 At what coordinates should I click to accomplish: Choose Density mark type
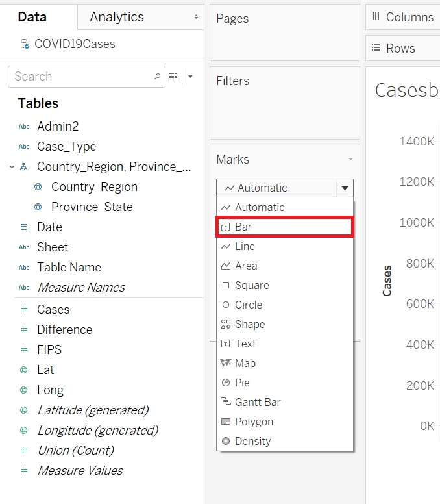(285, 441)
